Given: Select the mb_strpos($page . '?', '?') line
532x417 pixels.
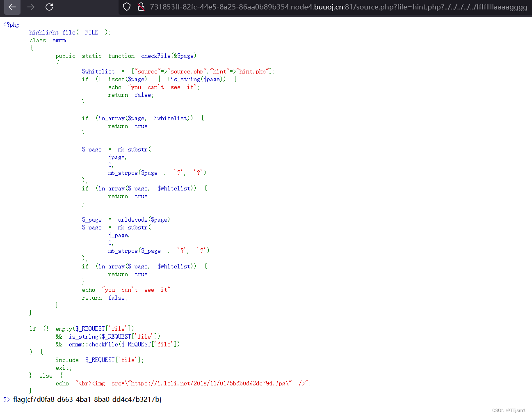Looking at the screenshot, I should [x=157, y=173].
